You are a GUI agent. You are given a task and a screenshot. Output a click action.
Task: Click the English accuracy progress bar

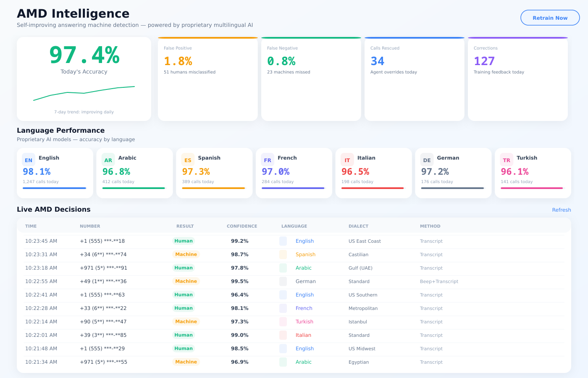[55, 188]
